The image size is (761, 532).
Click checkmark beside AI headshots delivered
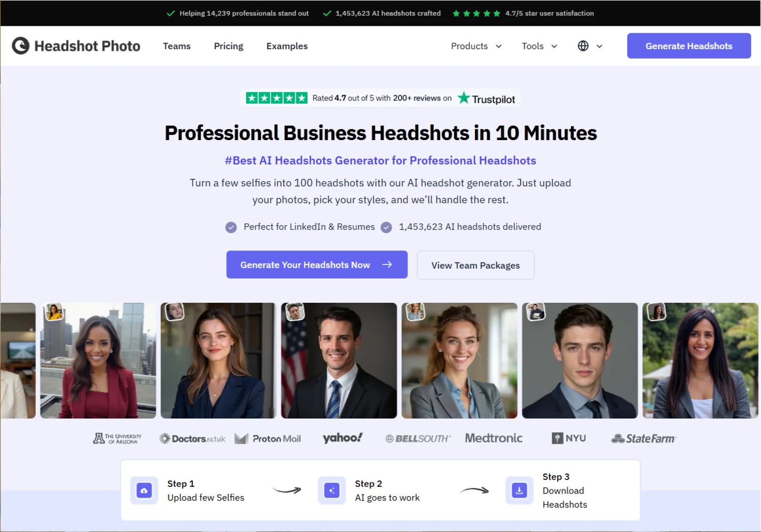[386, 227]
